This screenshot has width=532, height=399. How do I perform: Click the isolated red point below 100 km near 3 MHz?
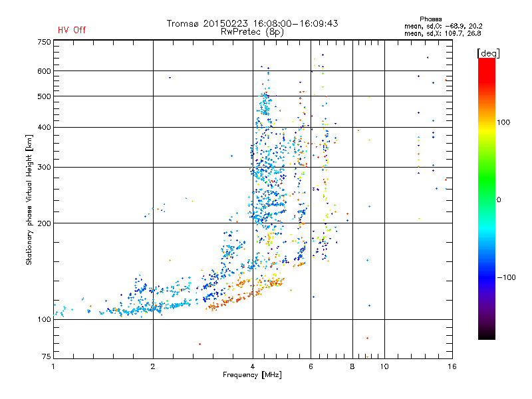click(200, 344)
